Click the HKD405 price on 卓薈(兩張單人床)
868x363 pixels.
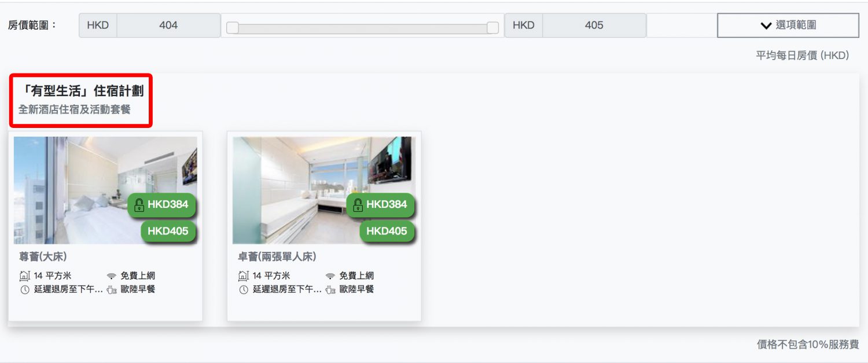(387, 231)
